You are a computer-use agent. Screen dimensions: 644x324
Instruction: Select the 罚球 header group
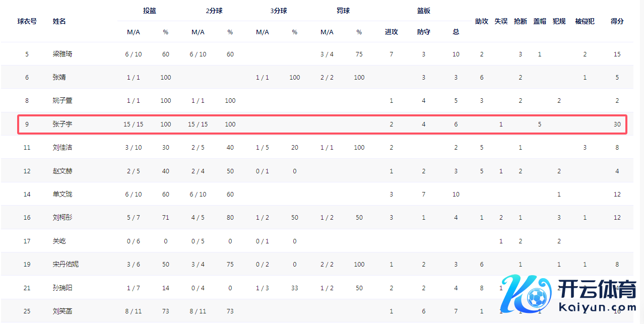click(x=343, y=11)
